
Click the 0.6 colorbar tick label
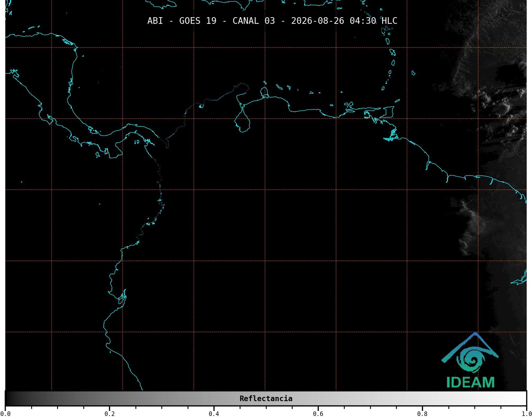(x=318, y=414)
